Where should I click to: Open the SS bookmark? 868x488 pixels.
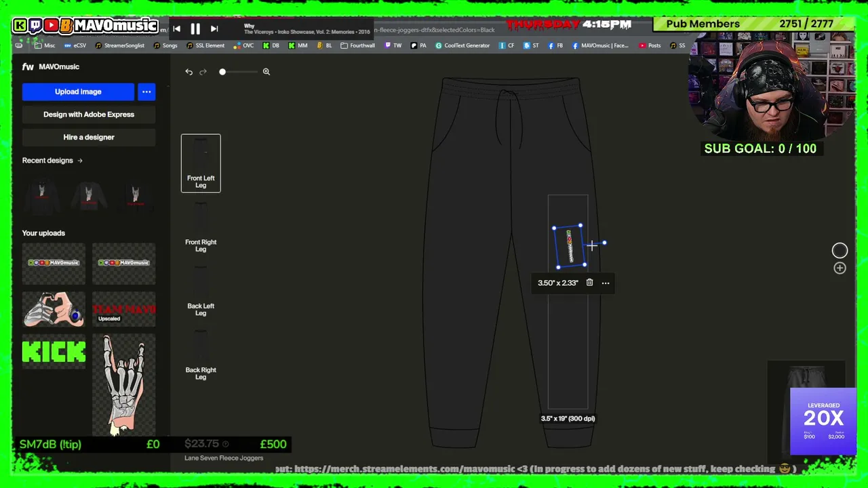click(x=677, y=45)
